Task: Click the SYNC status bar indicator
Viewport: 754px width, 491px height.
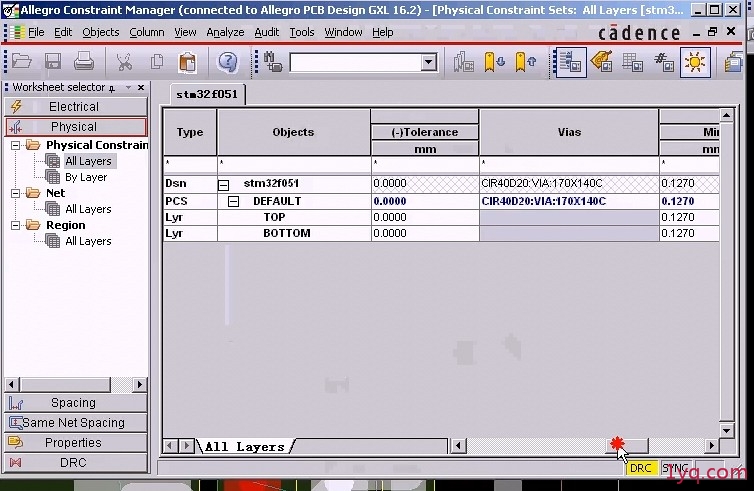Action: (675, 468)
